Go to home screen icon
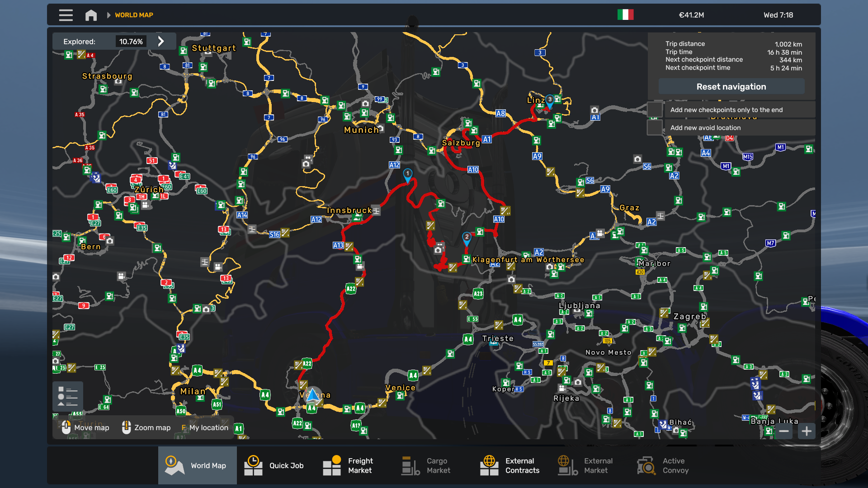This screenshot has height=488, width=868. click(91, 15)
